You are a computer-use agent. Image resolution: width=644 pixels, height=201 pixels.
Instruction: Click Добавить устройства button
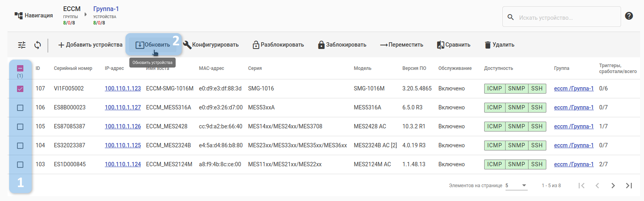click(x=90, y=45)
